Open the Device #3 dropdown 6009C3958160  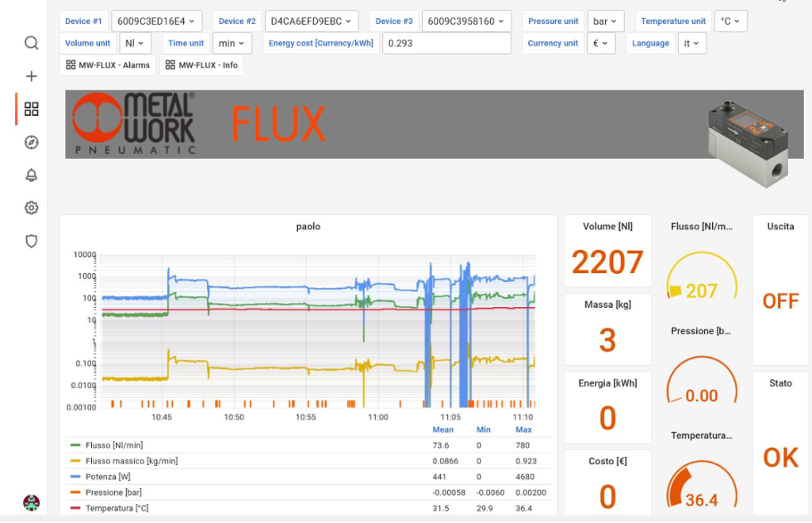[466, 21]
